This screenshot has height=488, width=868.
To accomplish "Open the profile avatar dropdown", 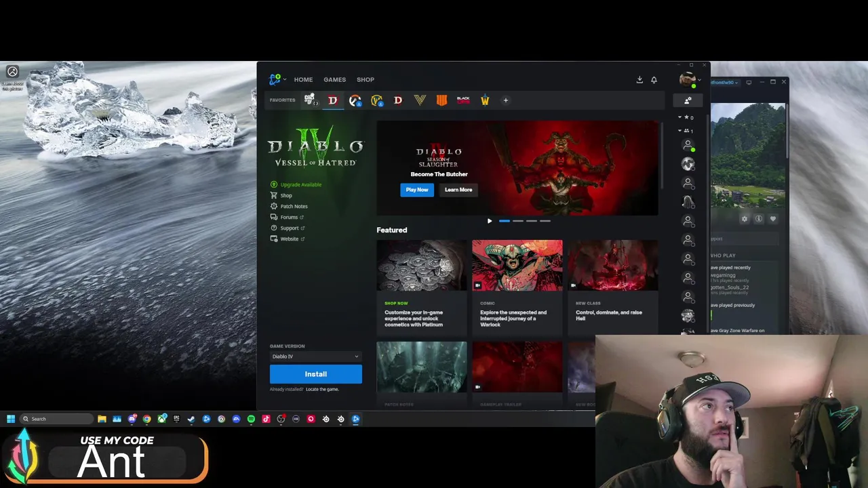I will click(689, 80).
